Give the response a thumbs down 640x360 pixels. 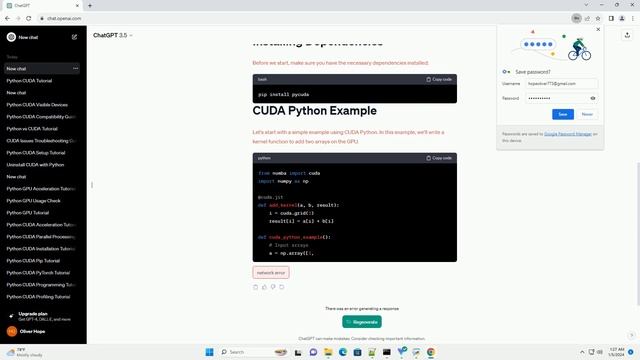pos(273,287)
